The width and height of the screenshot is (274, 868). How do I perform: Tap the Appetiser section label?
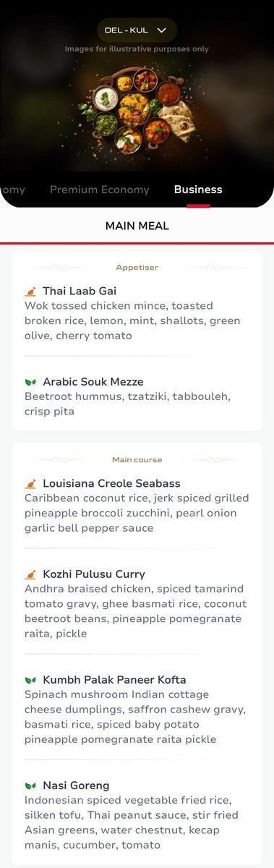point(137,268)
